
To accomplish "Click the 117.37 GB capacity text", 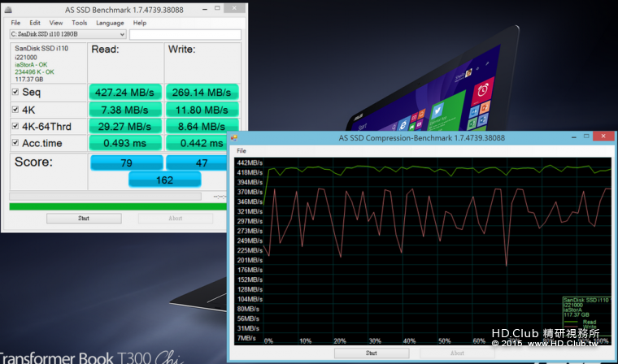I will [x=29, y=79].
